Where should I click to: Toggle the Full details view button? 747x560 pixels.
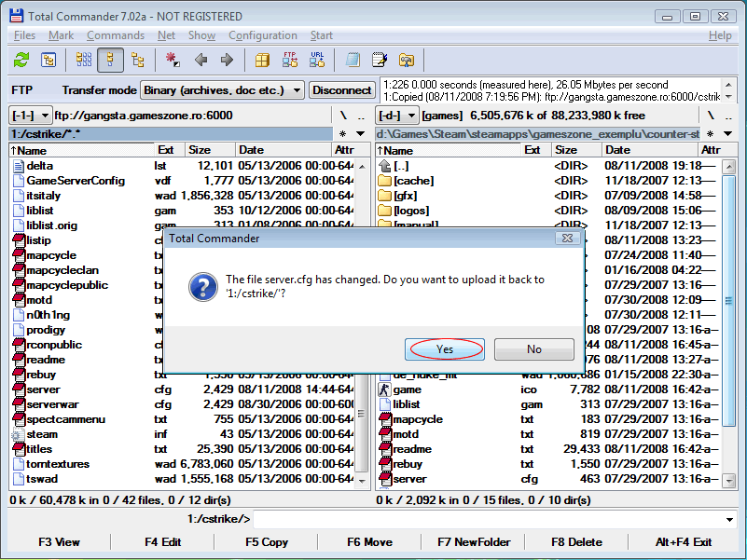[x=110, y=61]
